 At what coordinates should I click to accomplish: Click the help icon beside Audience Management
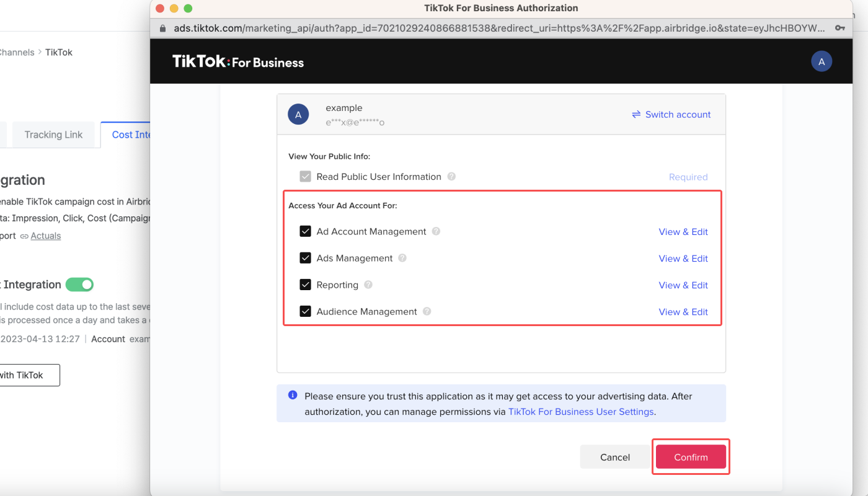pyautogui.click(x=427, y=311)
